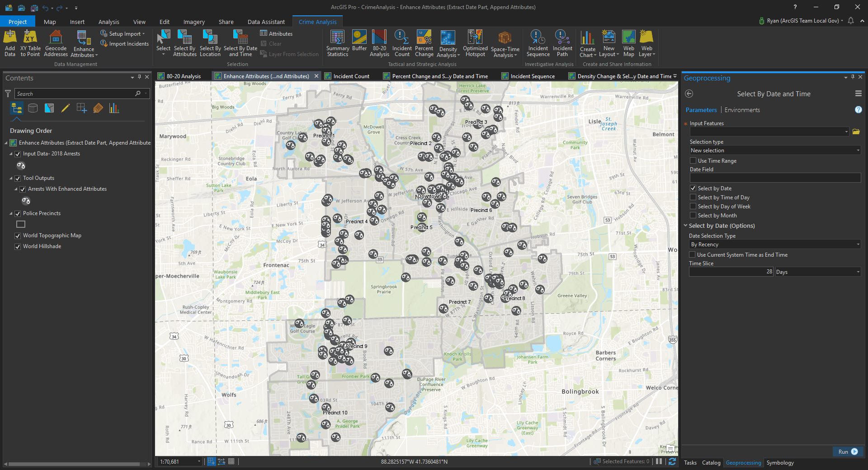
Task: Hide the Police Precincts layer
Action: click(x=18, y=213)
